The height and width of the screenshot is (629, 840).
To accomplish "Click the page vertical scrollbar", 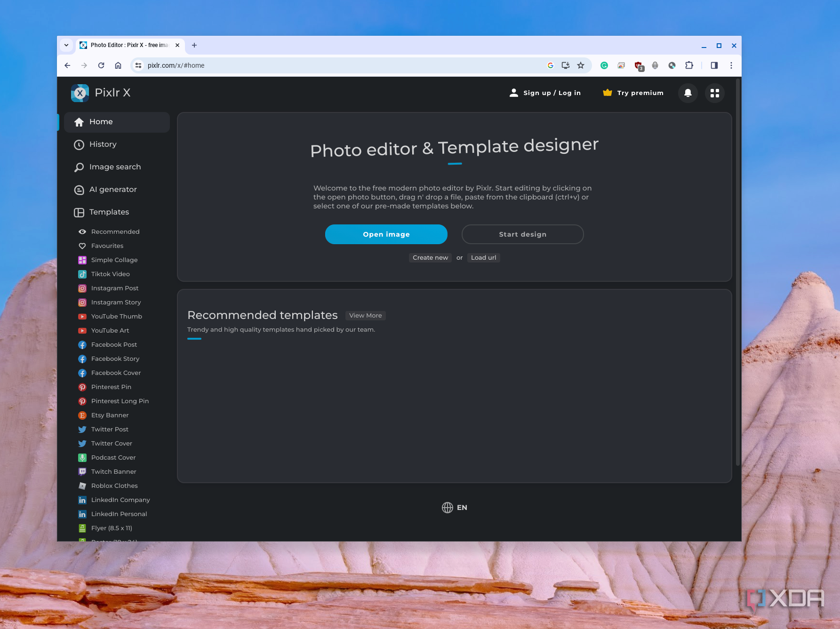I will point(737,273).
